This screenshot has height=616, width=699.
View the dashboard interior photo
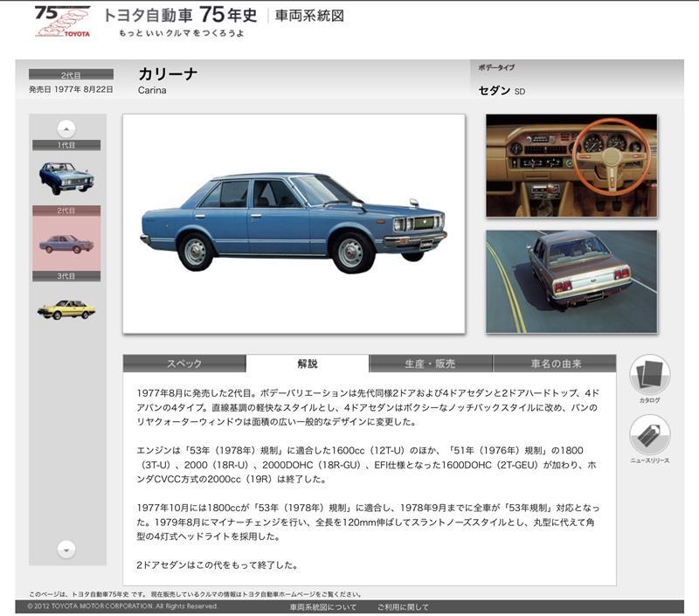571,166
